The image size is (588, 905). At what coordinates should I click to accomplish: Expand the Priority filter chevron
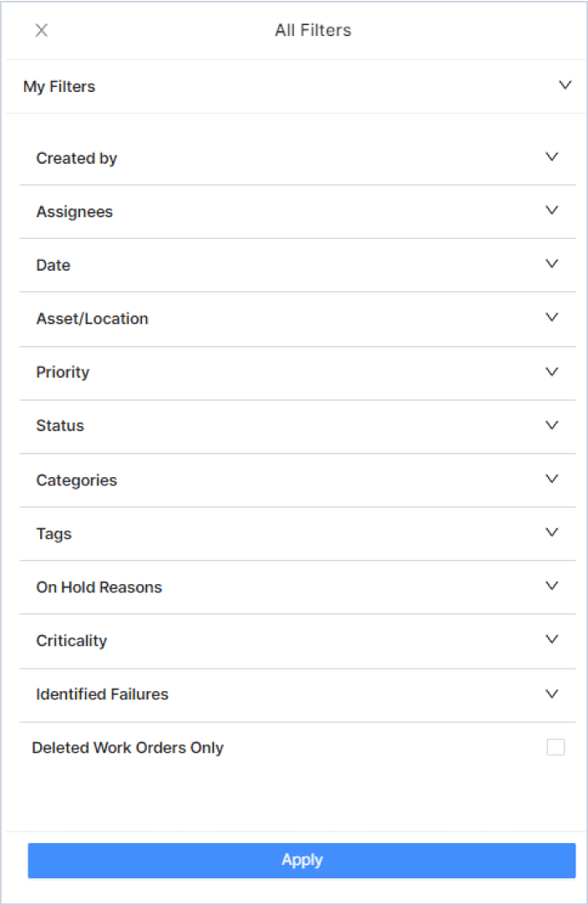tap(551, 372)
